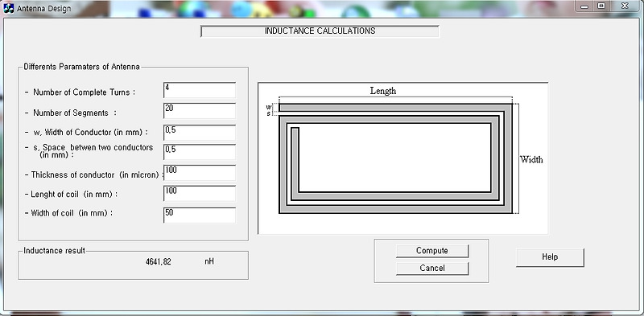Select the Number of Segments input
Viewport: 644px width, 316px height.
(200, 111)
